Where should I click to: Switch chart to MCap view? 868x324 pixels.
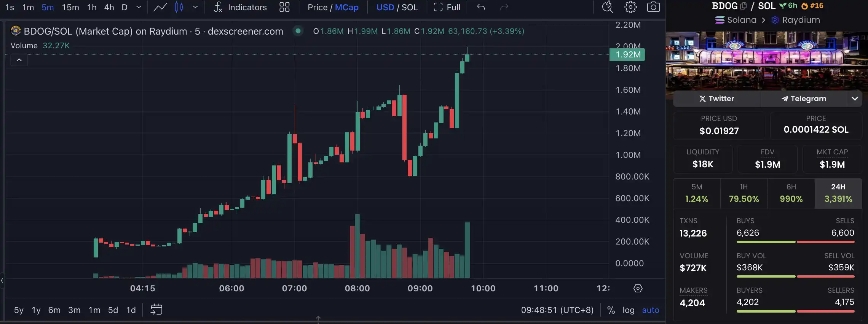[346, 7]
